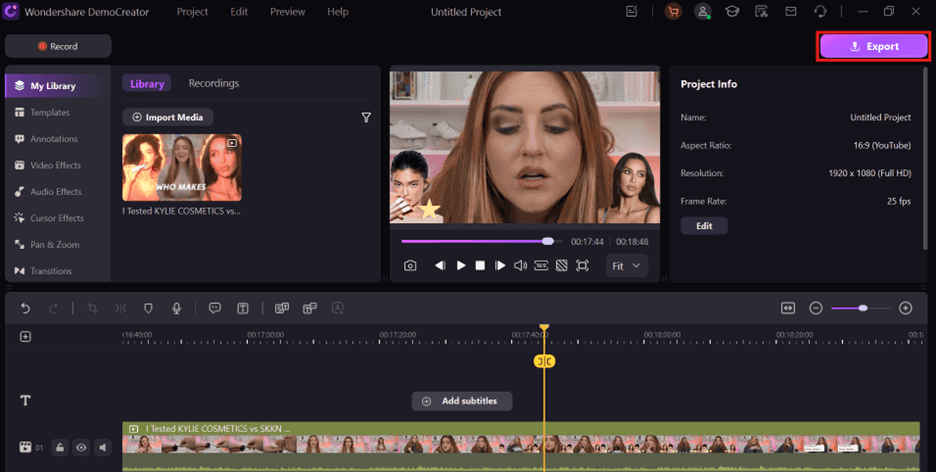Screen dimensions: 936x472
Task: Mute the audio of track 01
Action: pos(102,448)
